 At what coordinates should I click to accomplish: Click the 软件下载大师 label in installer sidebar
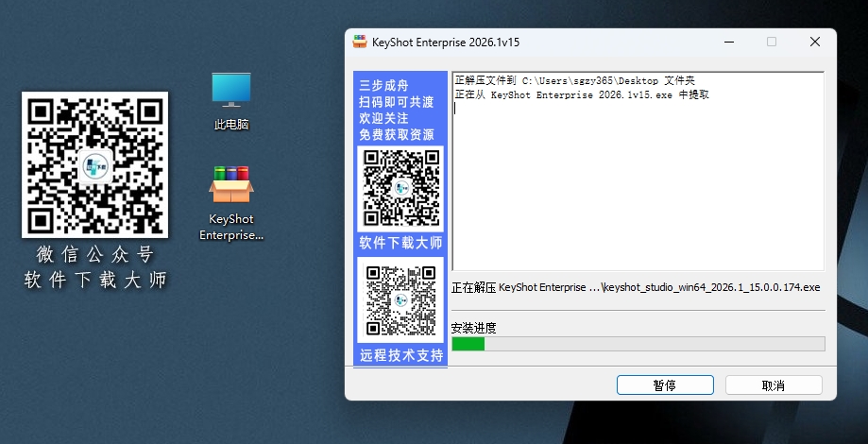(400, 243)
